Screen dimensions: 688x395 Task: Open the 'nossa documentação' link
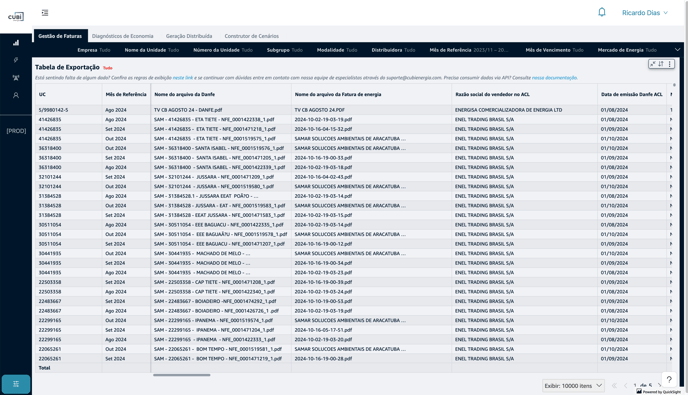tap(554, 78)
